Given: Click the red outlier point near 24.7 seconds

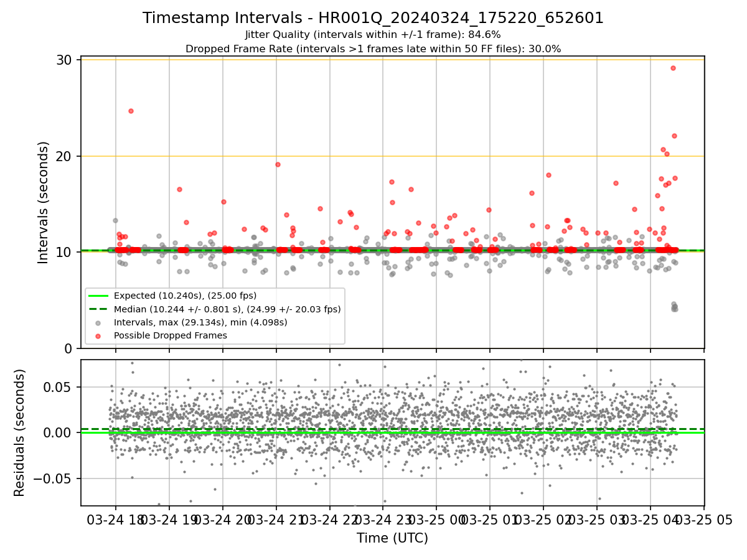Looking at the screenshot, I should coord(131,111).
